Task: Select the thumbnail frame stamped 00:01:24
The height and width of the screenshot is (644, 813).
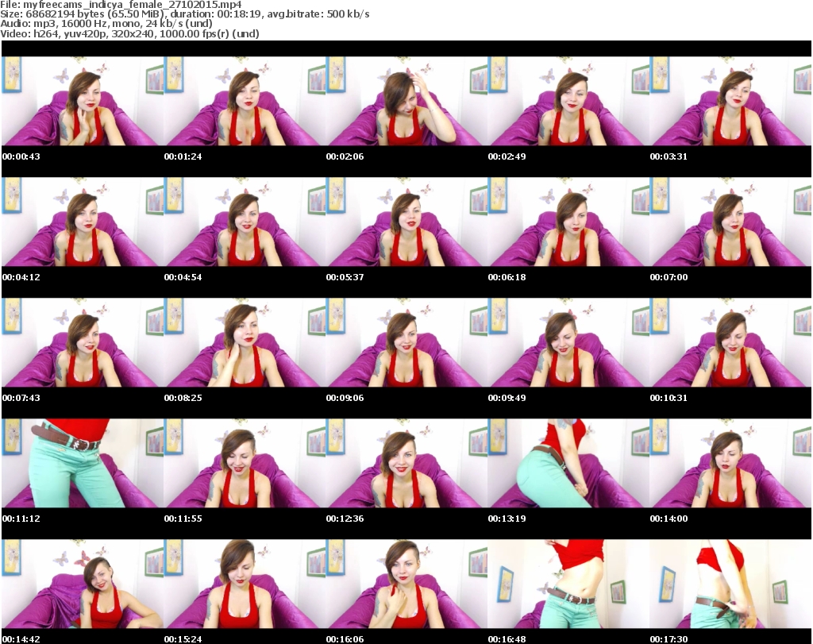Action: click(x=245, y=101)
